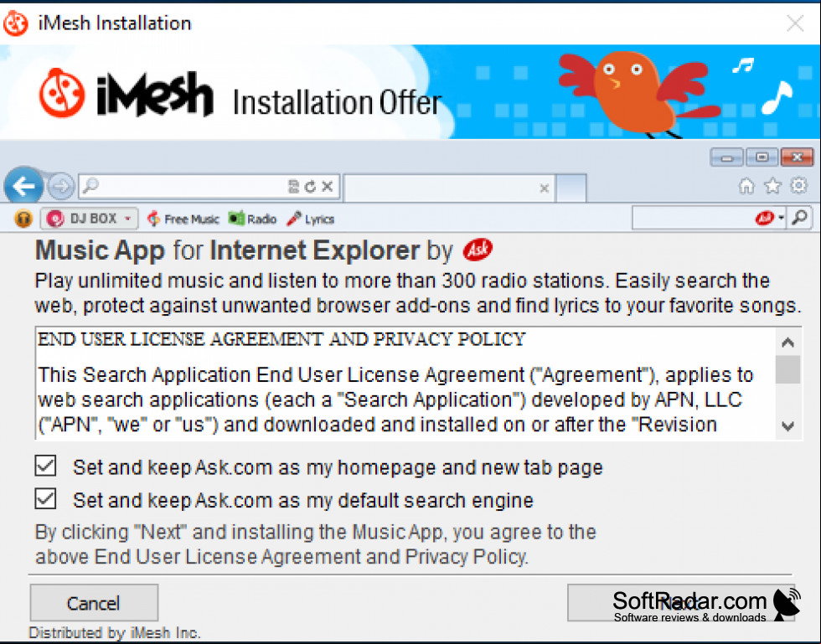Close the browser tab with its X

(544, 188)
